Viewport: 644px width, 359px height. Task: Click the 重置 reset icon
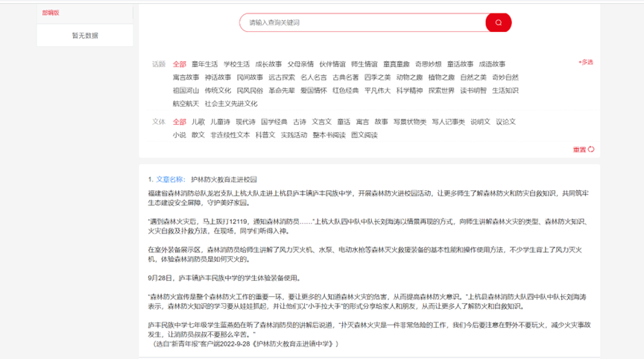coord(591,149)
